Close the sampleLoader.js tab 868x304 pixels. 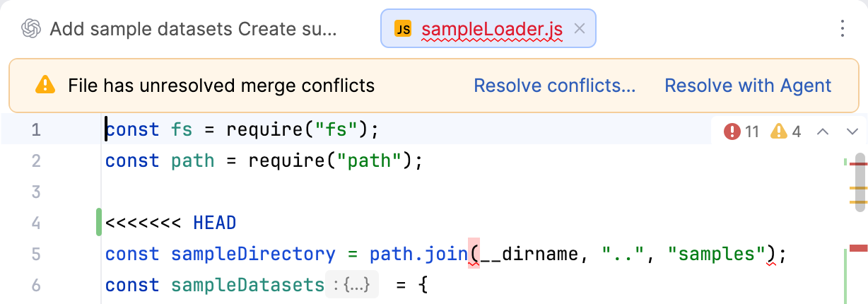coord(580,29)
